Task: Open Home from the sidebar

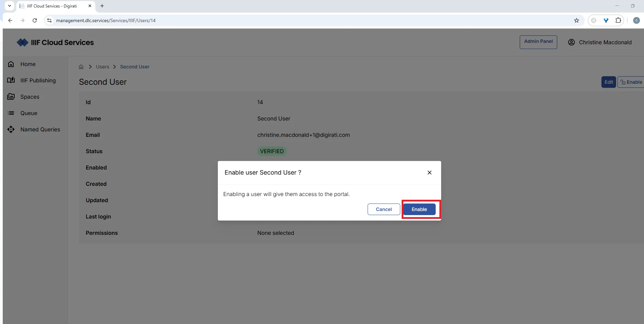Action: coord(28,64)
